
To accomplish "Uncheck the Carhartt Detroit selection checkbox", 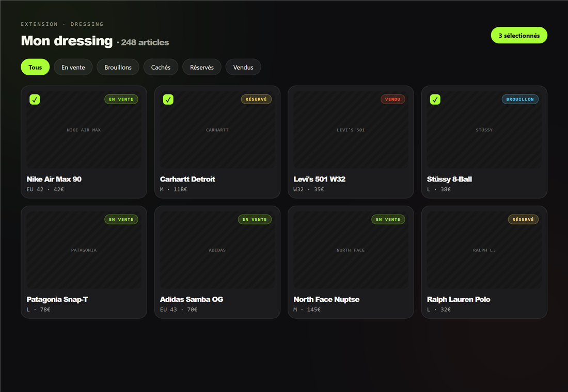I will tap(168, 99).
